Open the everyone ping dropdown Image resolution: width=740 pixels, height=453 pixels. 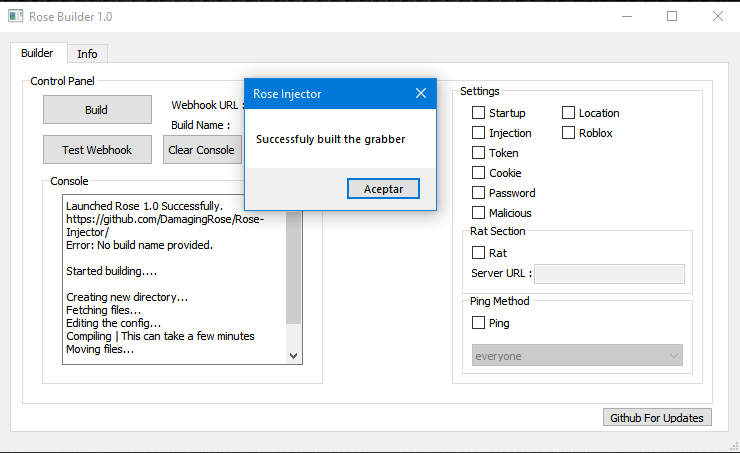pos(577,355)
